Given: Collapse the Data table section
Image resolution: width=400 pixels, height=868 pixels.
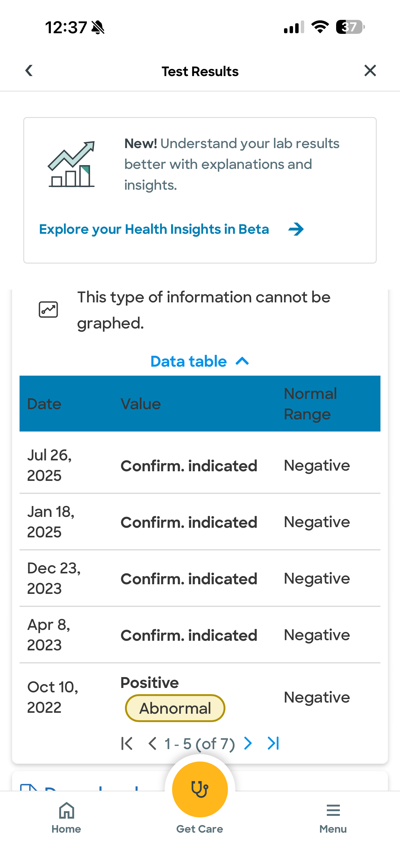Looking at the screenshot, I should [x=200, y=362].
